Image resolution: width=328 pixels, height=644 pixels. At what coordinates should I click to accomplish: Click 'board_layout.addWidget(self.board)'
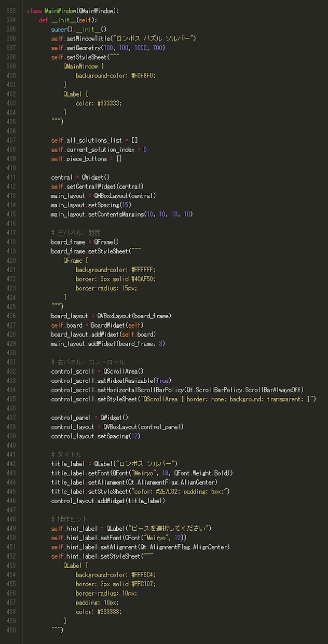103,334
